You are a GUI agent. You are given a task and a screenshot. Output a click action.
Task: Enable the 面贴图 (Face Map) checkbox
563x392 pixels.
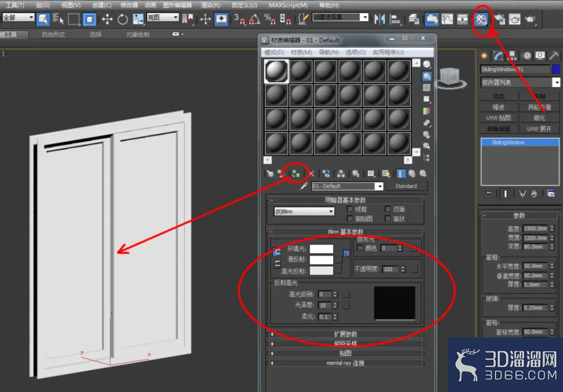pyautogui.click(x=350, y=219)
